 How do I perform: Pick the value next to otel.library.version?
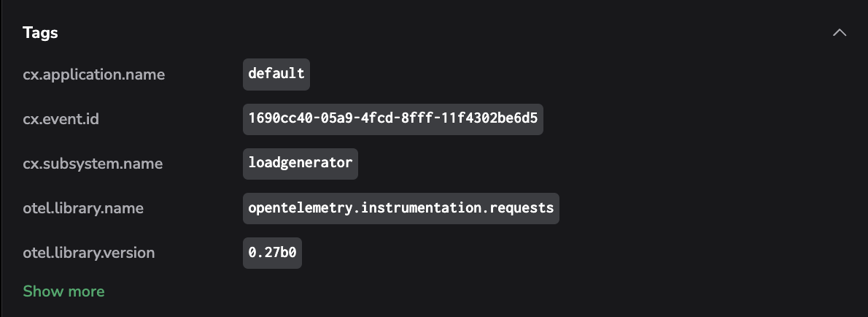272,253
